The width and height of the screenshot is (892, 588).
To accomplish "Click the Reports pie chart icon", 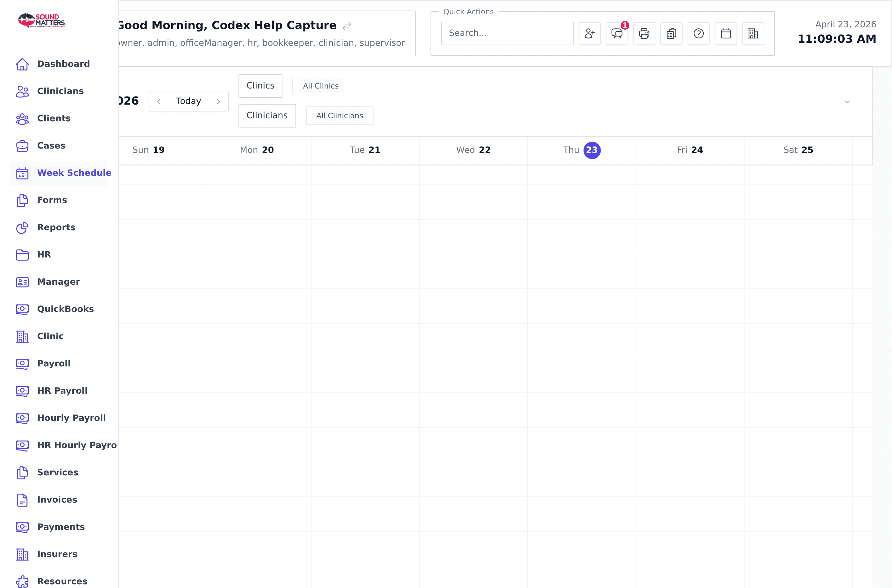I will [22, 228].
